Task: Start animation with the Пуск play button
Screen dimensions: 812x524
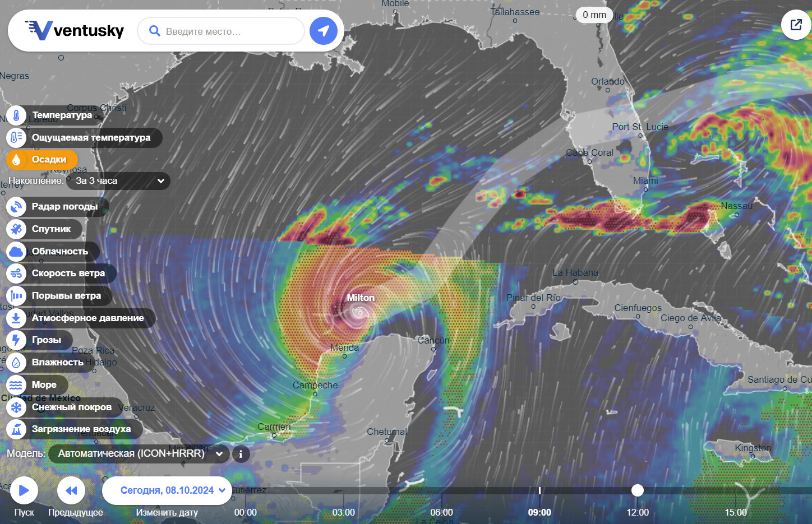Action: click(x=24, y=491)
